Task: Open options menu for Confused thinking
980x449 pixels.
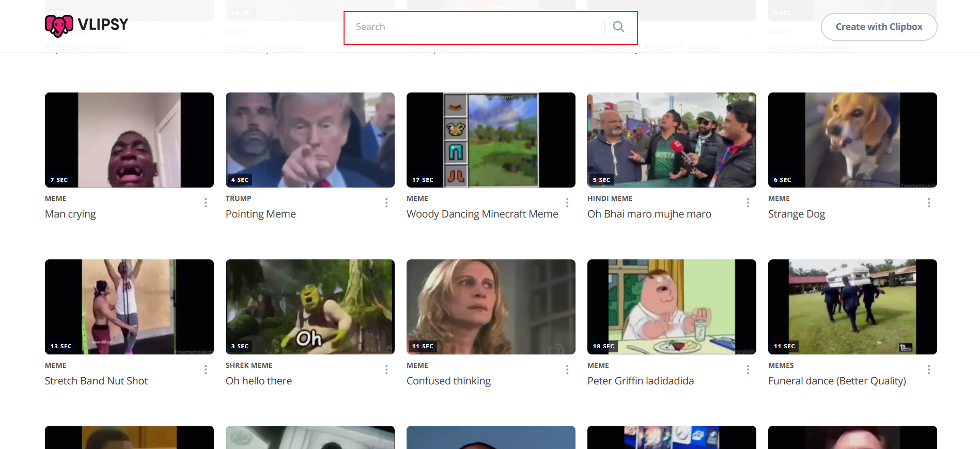Action: coord(567,369)
